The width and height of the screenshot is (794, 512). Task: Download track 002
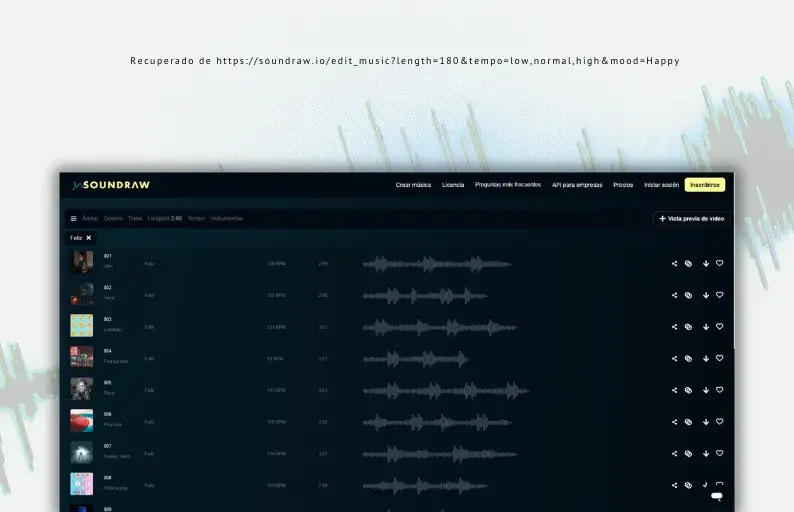coord(705,295)
